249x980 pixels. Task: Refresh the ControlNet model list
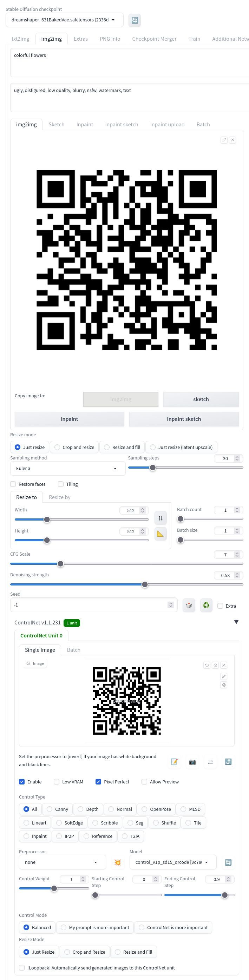[x=228, y=862]
